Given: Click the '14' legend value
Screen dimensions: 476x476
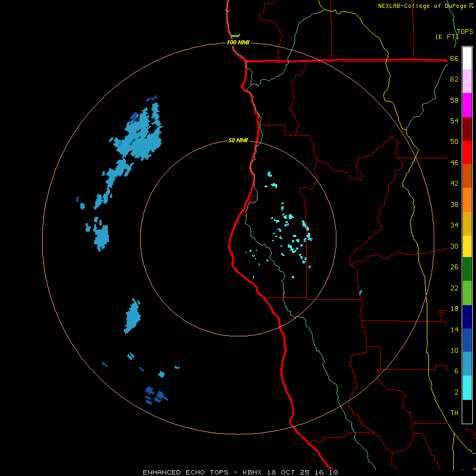Looking at the screenshot, I should click(454, 329).
